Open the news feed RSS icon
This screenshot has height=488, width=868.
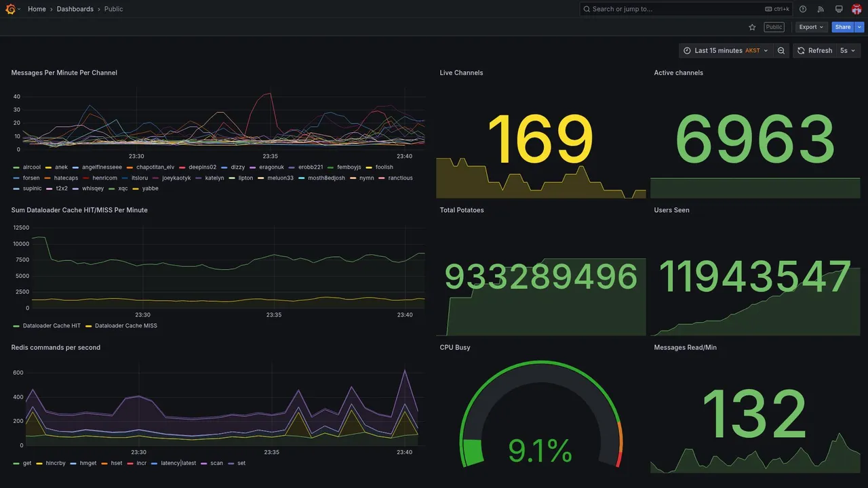click(821, 9)
